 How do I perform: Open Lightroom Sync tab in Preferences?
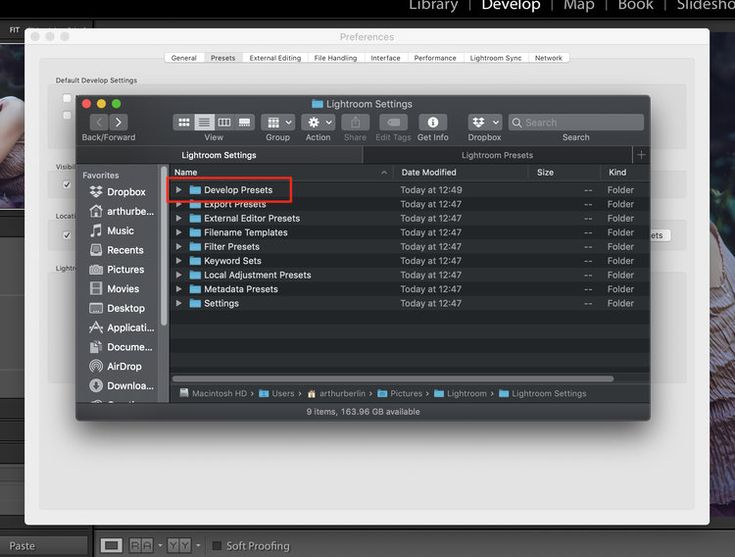point(495,58)
